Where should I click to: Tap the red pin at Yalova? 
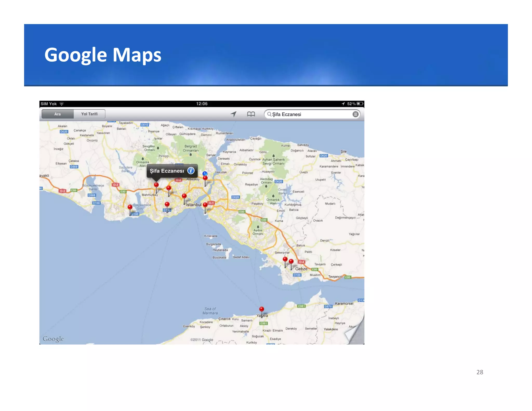coord(262,309)
